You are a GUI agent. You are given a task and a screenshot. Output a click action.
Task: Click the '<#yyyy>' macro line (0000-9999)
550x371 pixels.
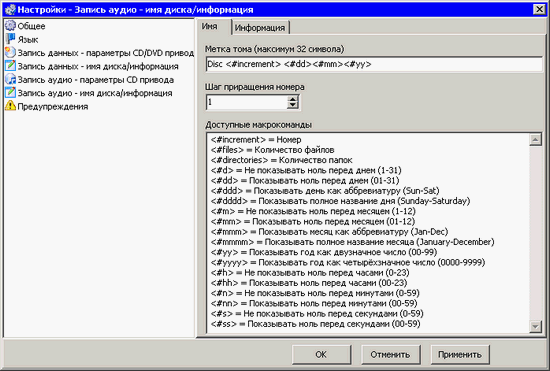point(348,262)
